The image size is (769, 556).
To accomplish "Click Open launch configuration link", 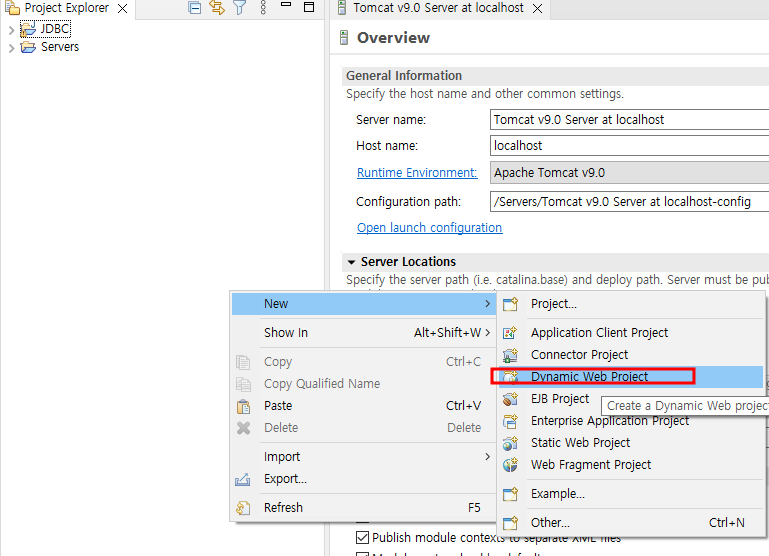I will click(x=430, y=228).
